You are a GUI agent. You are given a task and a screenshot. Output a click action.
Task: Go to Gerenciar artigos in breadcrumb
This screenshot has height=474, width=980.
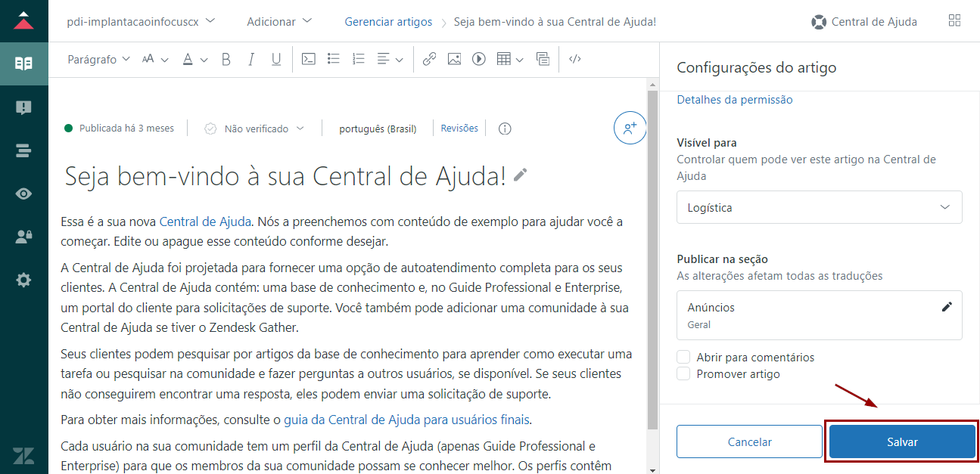[388, 22]
